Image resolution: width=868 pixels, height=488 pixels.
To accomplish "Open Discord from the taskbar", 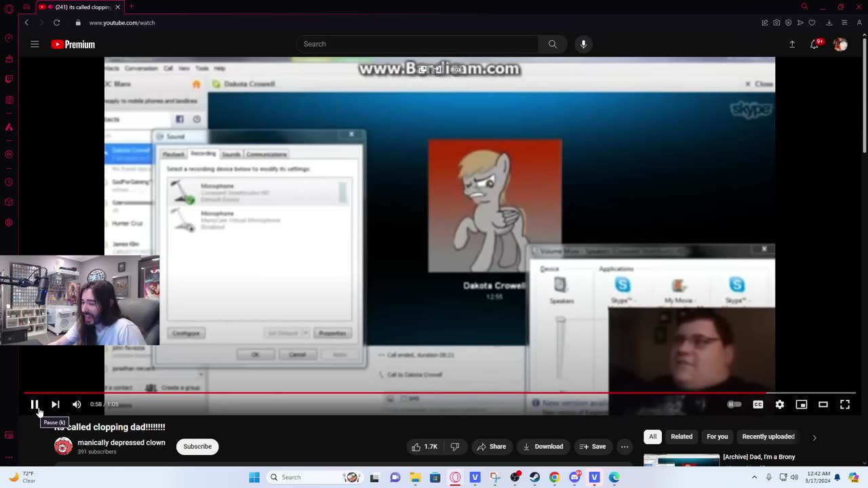I will click(574, 477).
